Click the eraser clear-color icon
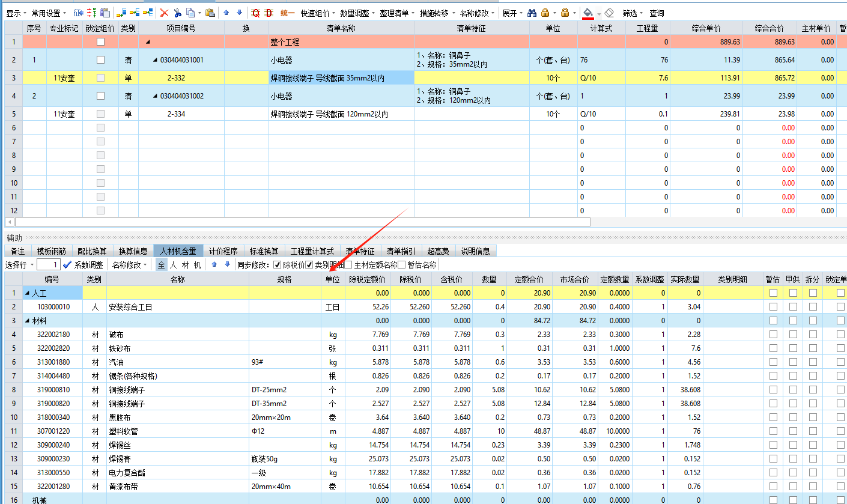 (609, 13)
